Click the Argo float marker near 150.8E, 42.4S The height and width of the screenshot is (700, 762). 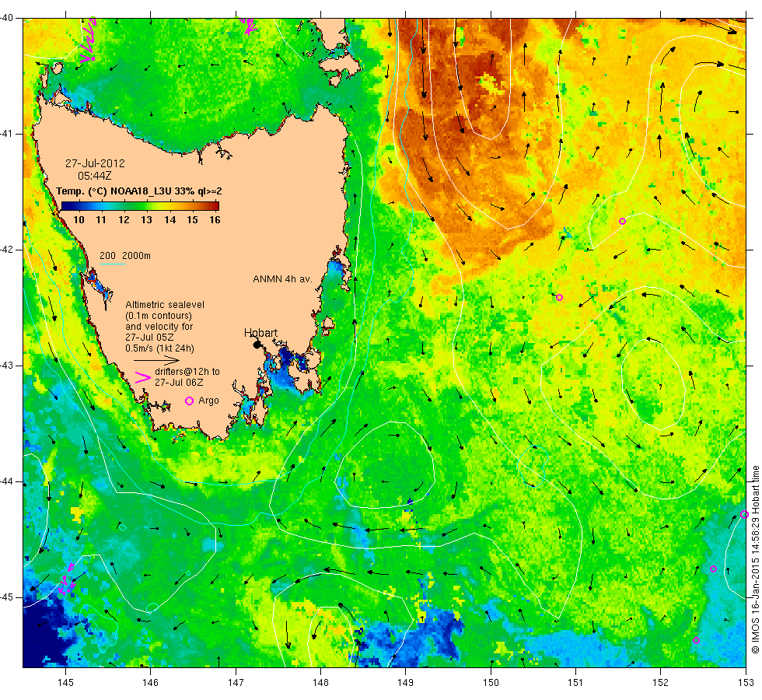[x=559, y=297]
